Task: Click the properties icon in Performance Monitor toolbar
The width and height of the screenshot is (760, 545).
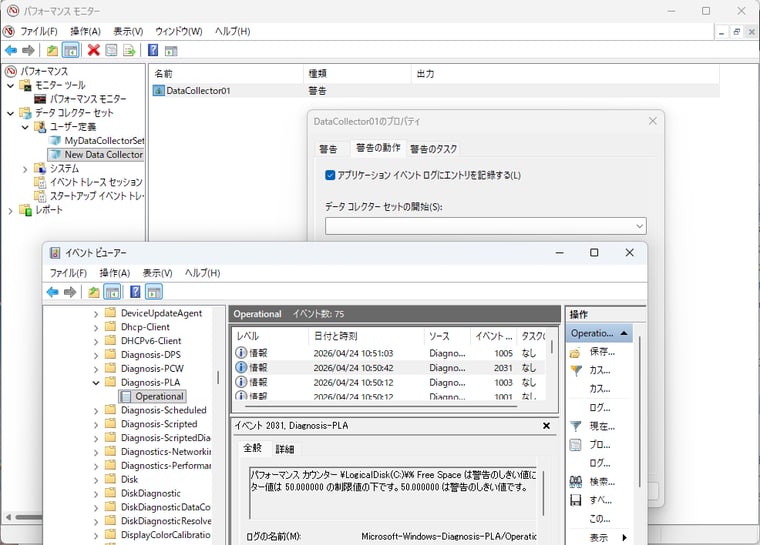Action: tap(111, 50)
